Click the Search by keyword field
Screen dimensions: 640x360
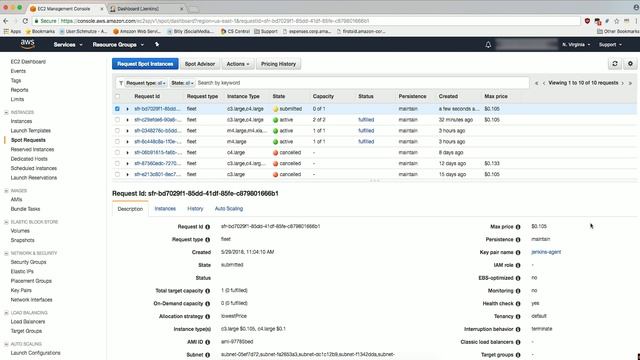click(x=361, y=83)
